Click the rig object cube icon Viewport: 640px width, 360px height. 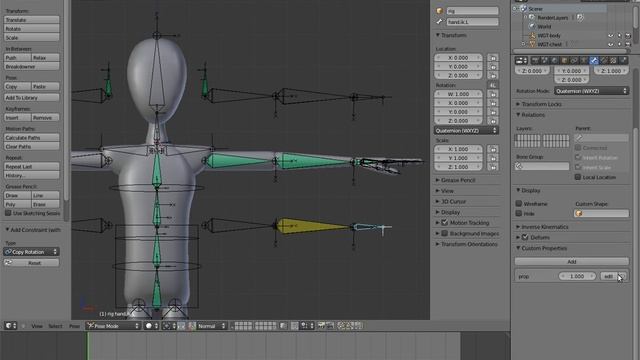440,11
